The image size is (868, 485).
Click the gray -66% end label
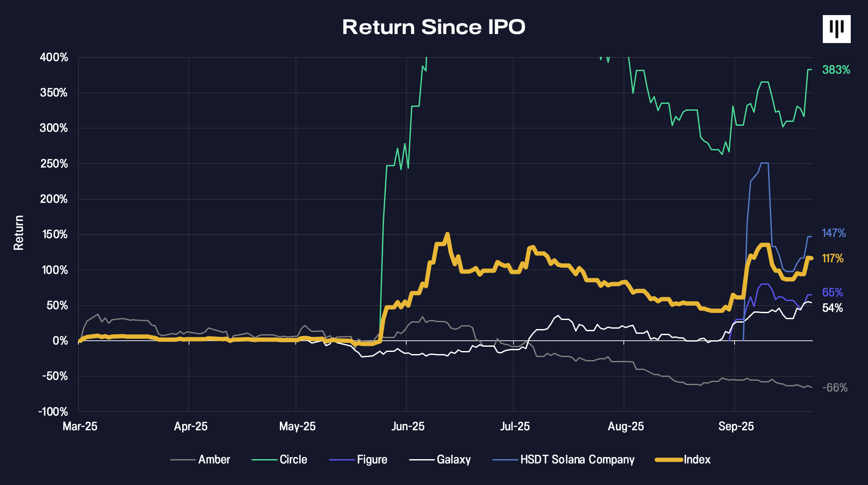pyautogui.click(x=834, y=388)
